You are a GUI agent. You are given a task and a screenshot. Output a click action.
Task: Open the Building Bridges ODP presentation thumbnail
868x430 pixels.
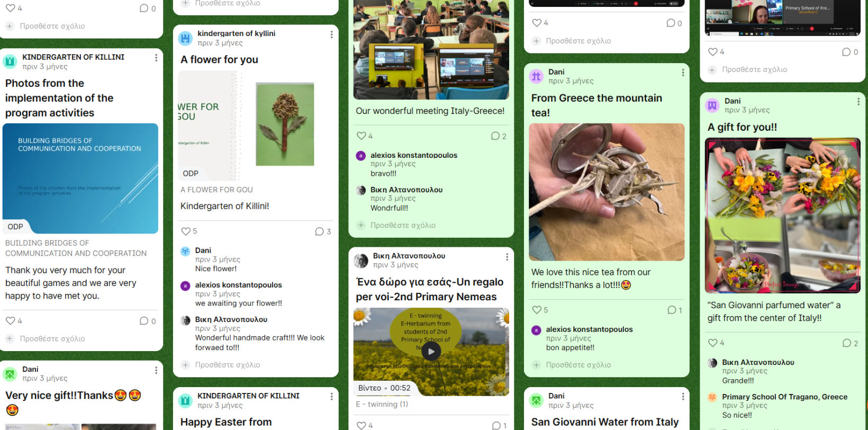[80, 178]
